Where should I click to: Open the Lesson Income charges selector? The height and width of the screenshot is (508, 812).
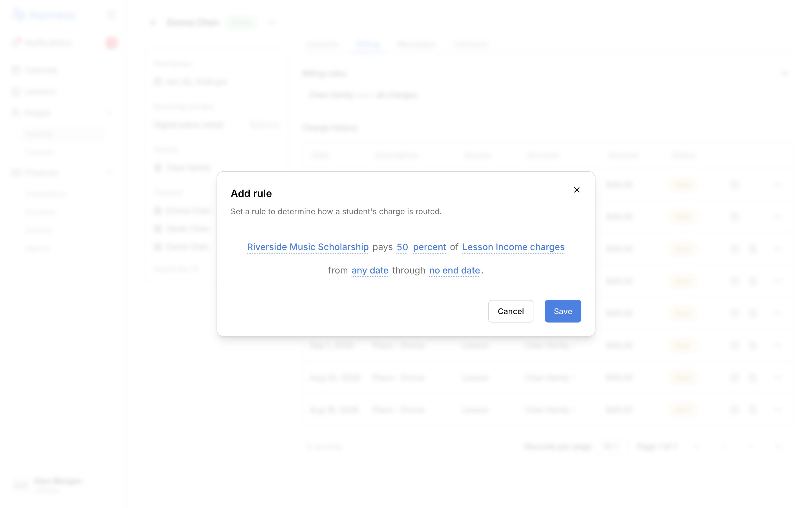coord(513,247)
